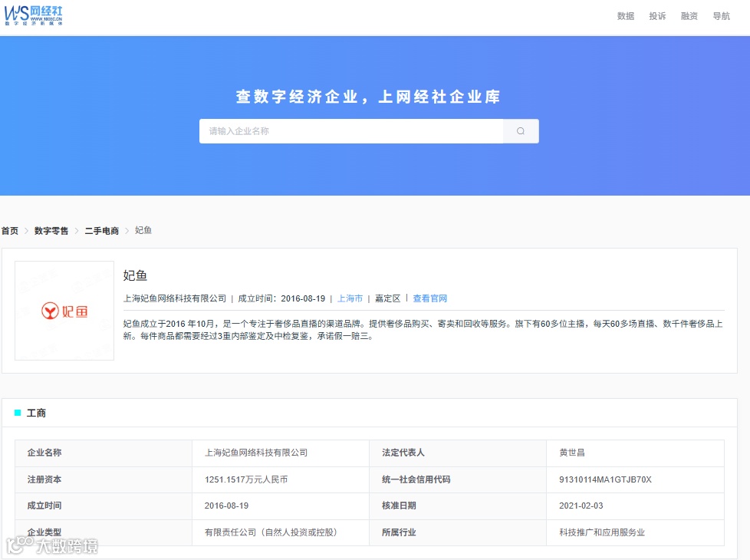Click the 嘉定区 district text
Viewport: 750px width, 560px height.
click(x=387, y=298)
